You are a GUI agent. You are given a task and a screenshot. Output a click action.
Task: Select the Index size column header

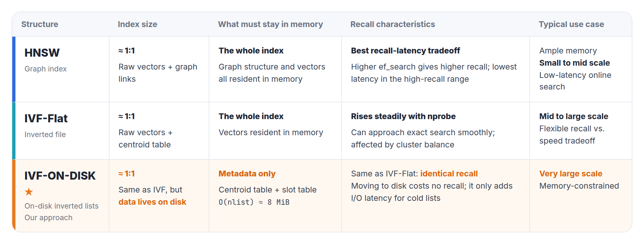coord(137,24)
